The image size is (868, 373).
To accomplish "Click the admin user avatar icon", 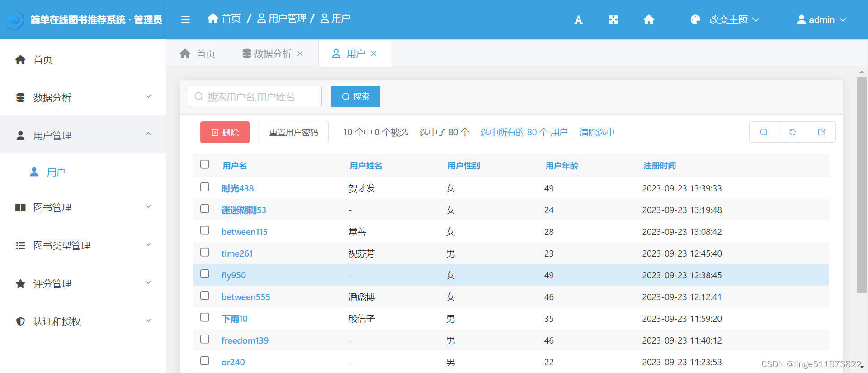I will coord(801,19).
